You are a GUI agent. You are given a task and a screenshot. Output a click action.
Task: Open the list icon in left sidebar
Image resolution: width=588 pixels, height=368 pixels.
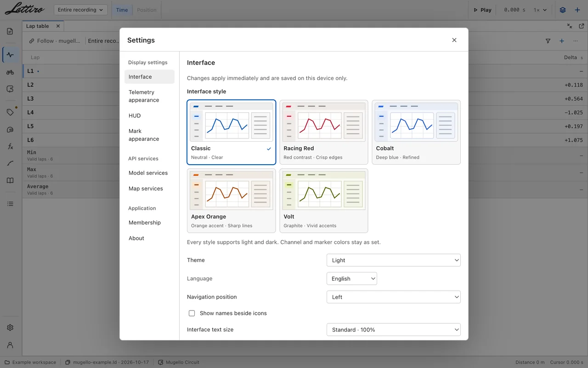point(10,204)
